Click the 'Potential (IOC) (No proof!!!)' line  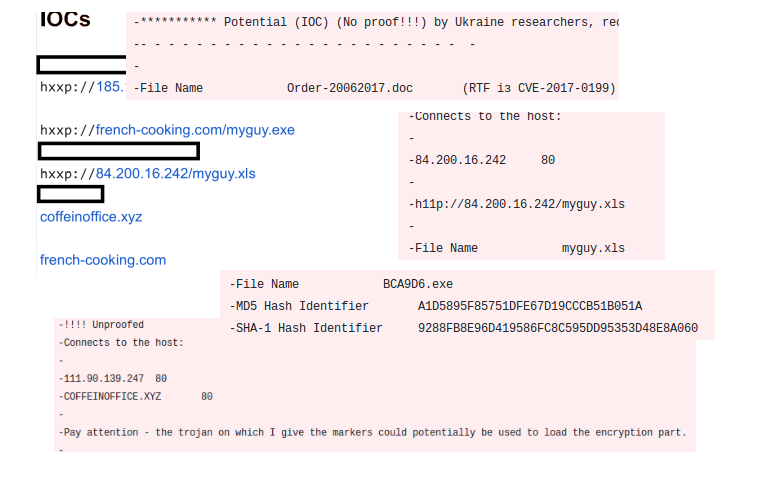(376, 22)
